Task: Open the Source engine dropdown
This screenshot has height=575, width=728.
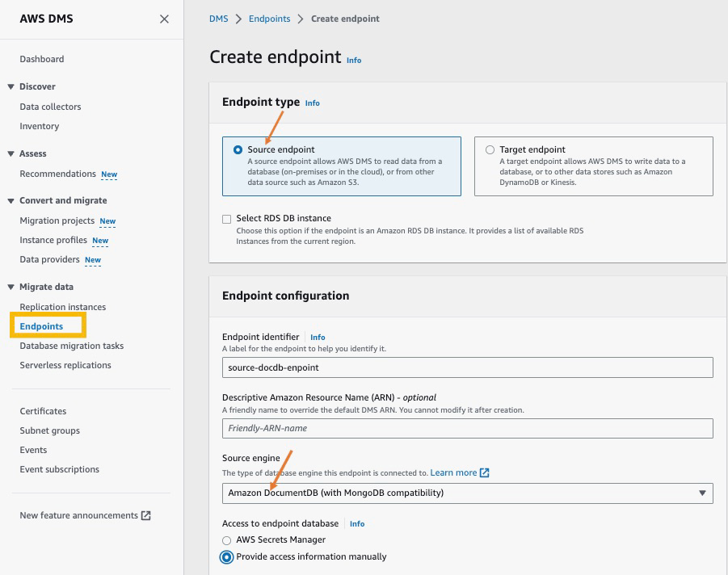Action: click(x=467, y=493)
